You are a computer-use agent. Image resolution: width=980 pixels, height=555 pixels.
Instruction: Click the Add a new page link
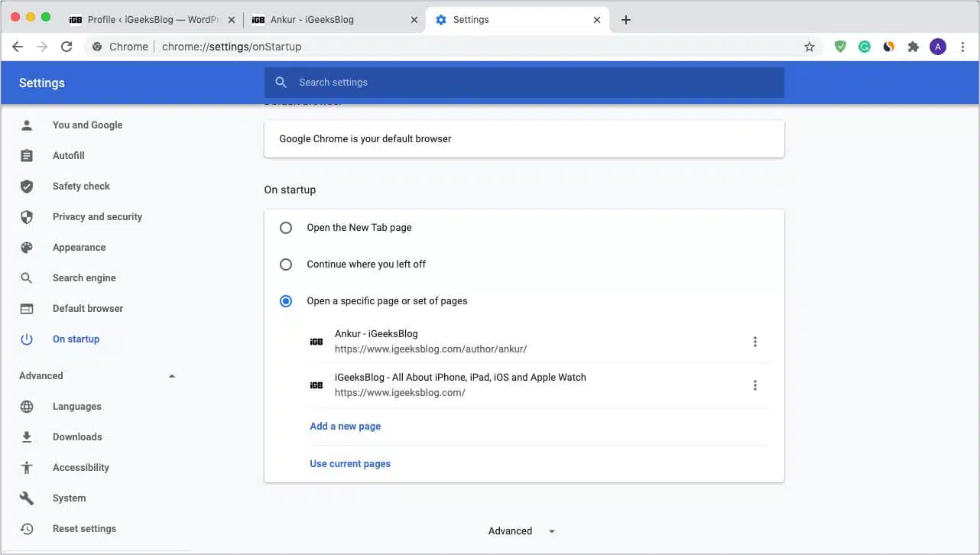tap(345, 426)
